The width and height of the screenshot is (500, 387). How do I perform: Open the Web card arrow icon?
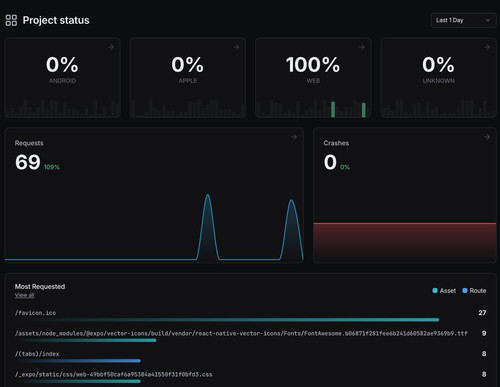(x=361, y=47)
